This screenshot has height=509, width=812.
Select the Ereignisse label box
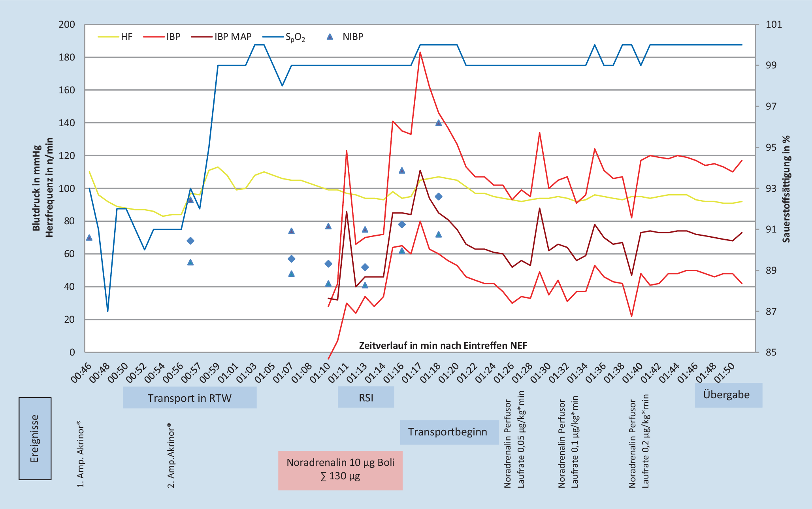pos(35,438)
